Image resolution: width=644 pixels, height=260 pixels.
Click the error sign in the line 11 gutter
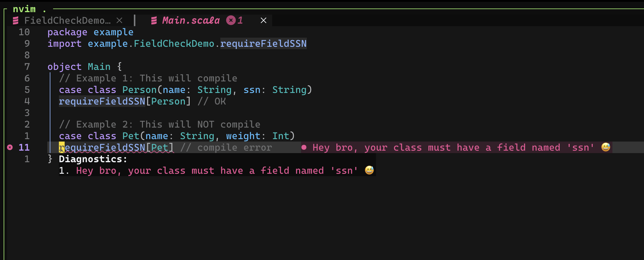10,147
